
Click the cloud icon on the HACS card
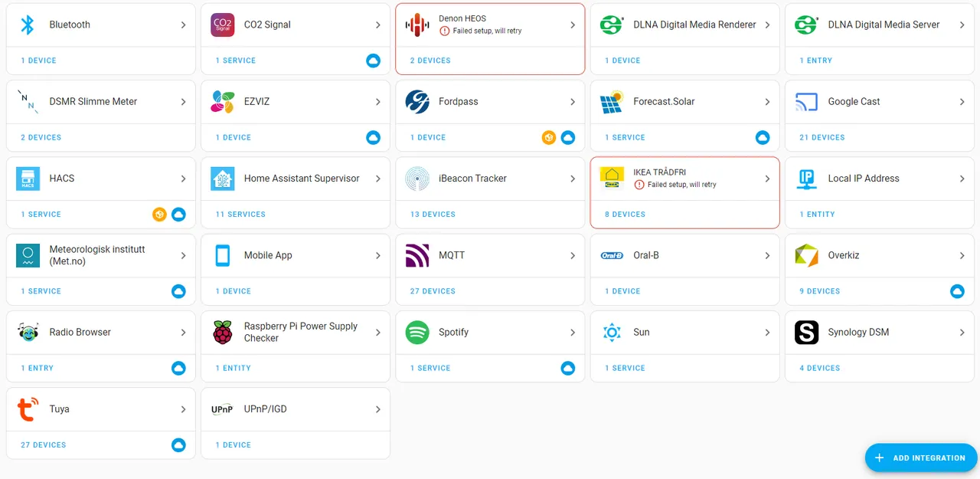178,215
